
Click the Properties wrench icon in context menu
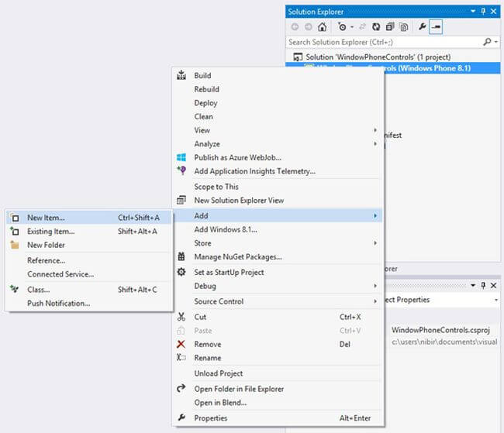pyautogui.click(x=181, y=418)
